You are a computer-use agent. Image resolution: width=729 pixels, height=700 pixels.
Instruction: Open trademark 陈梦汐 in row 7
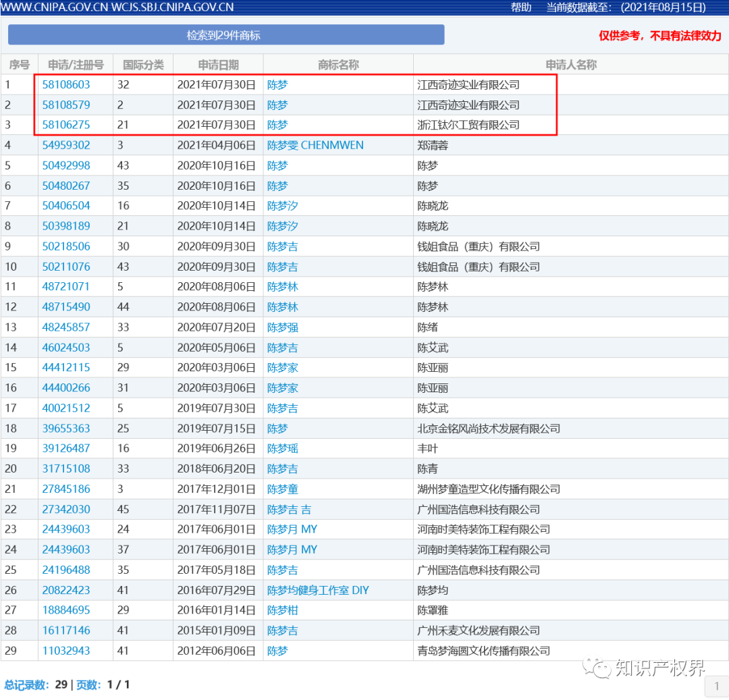tap(283, 206)
